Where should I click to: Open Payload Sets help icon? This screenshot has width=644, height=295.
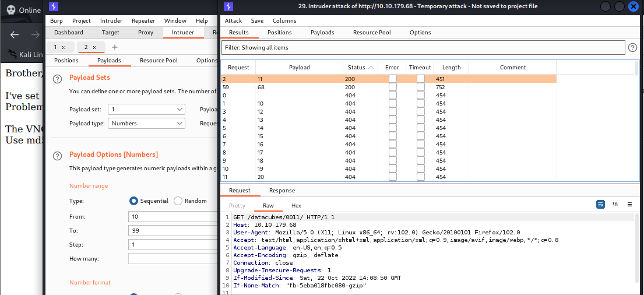[x=58, y=79]
